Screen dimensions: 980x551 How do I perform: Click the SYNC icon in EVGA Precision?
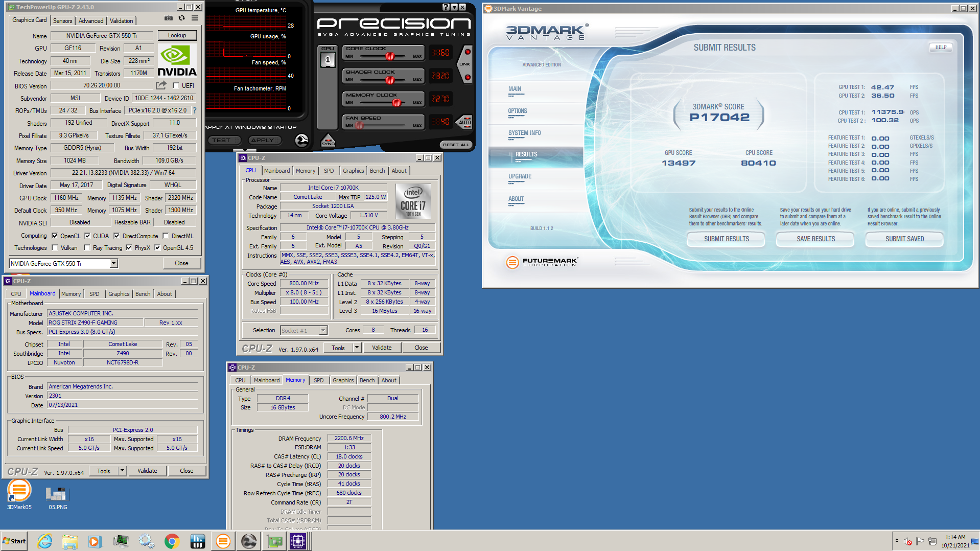click(328, 141)
